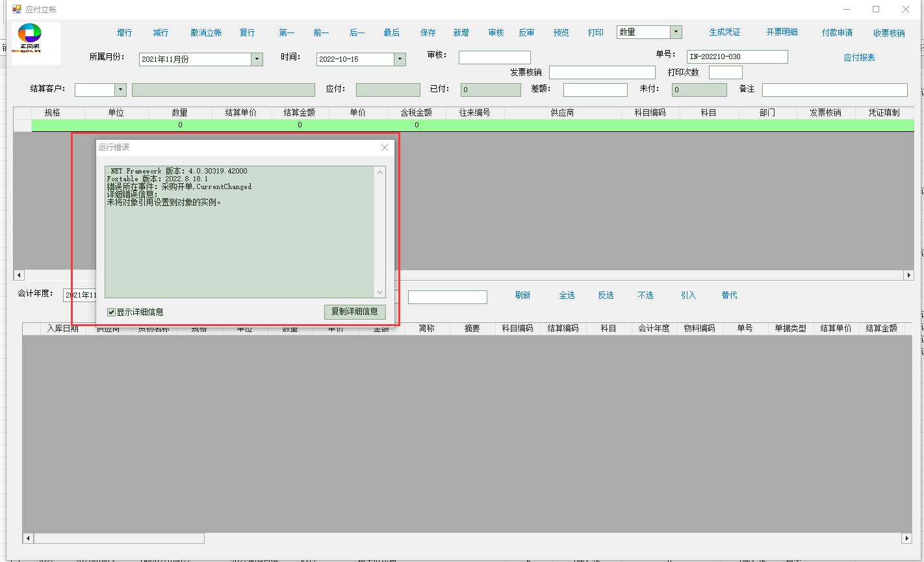Click the company logo icon
This screenshot has height=562, width=924.
click(x=36, y=43)
